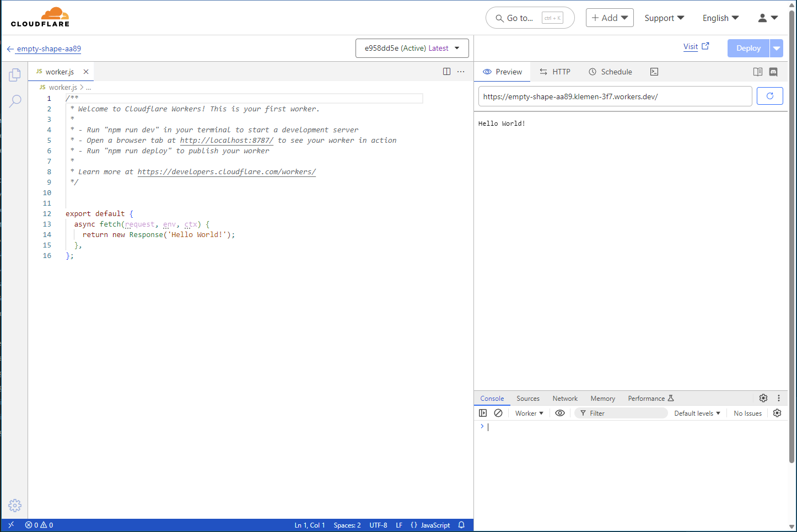Select the Console devtools tab
The width and height of the screenshot is (797, 532).
(x=492, y=398)
